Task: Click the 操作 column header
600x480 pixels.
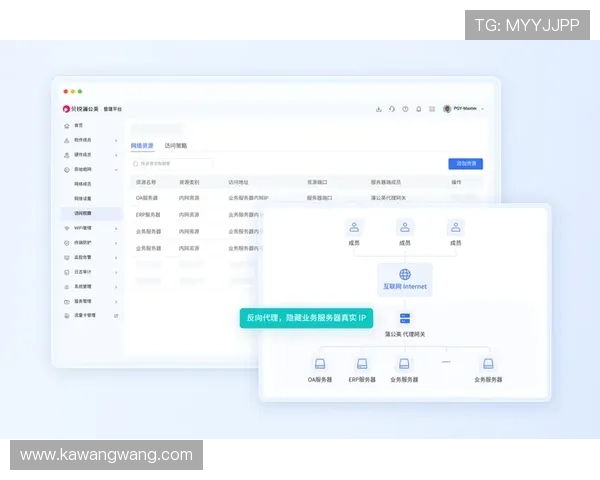Action: pyautogui.click(x=456, y=182)
